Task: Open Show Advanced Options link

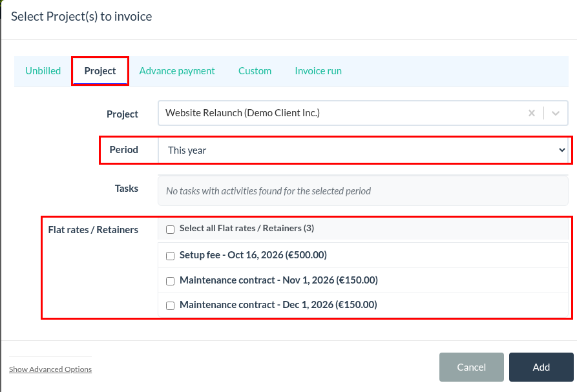Action: pyautogui.click(x=50, y=369)
